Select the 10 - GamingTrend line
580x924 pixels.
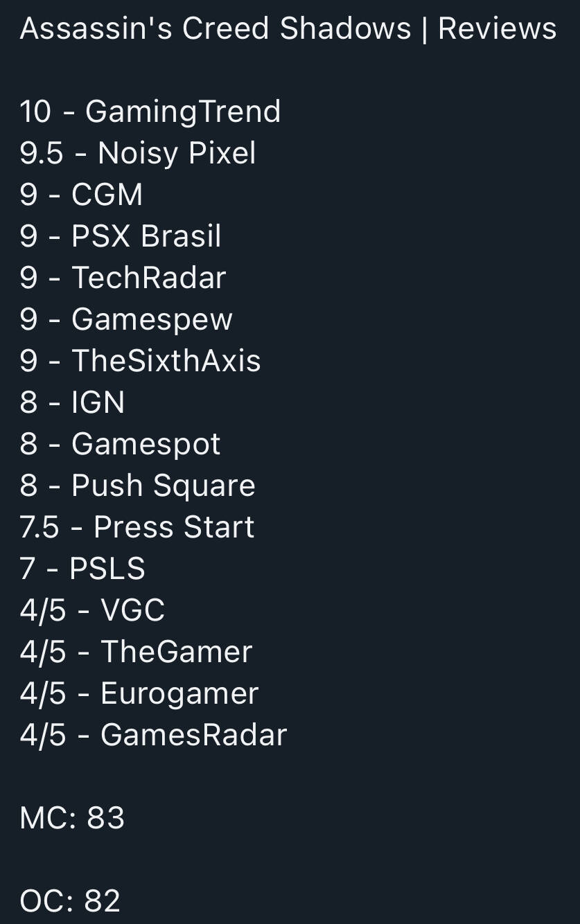[x=150, y=112]
